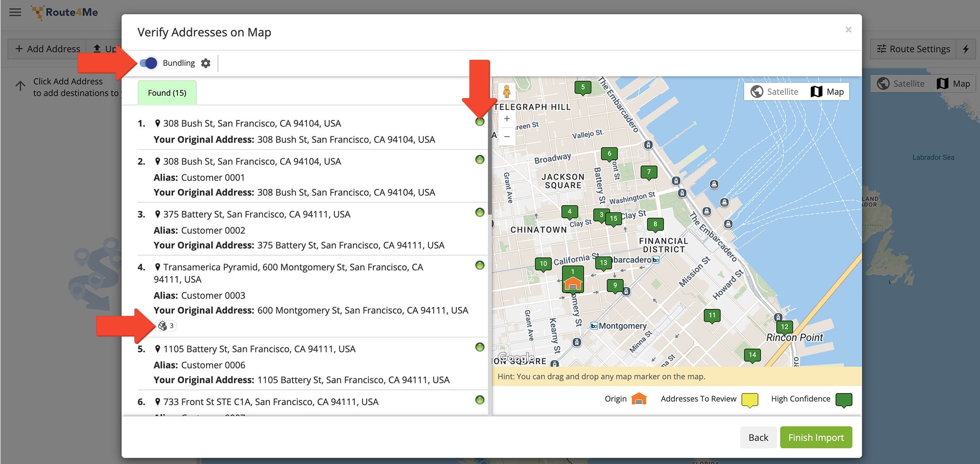Click the bundled packages icon showing 3
The image size is (980, 464).
pyautogui.click(x=166, y=326)
